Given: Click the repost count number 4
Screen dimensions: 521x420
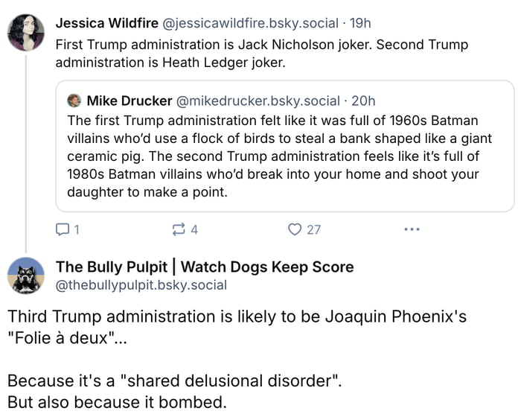Looking at the screenshot, I should click(194, 230).
